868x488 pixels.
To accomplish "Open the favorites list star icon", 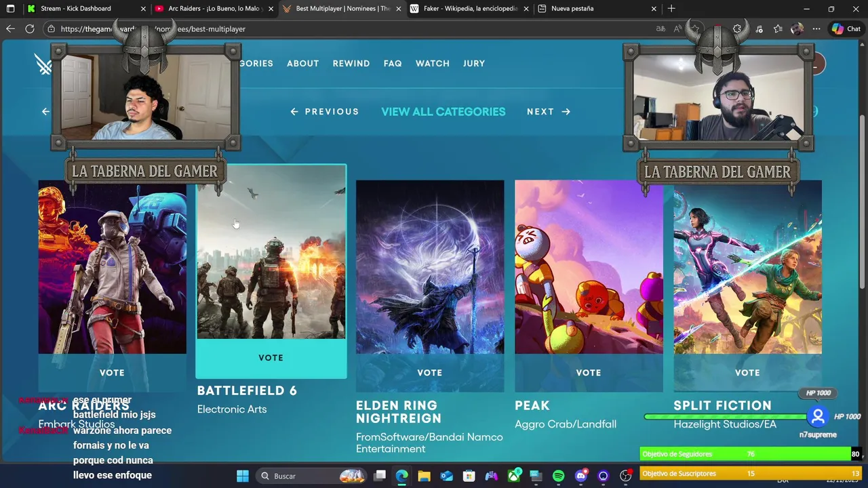I will point(778,28).
